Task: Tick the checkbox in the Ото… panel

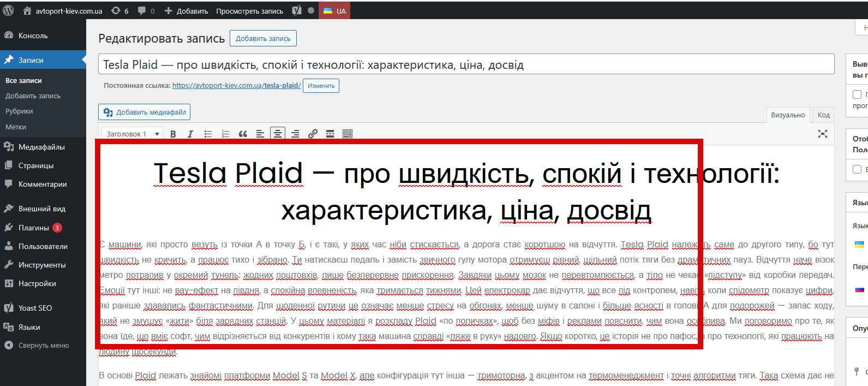Action: click(857, 169)
